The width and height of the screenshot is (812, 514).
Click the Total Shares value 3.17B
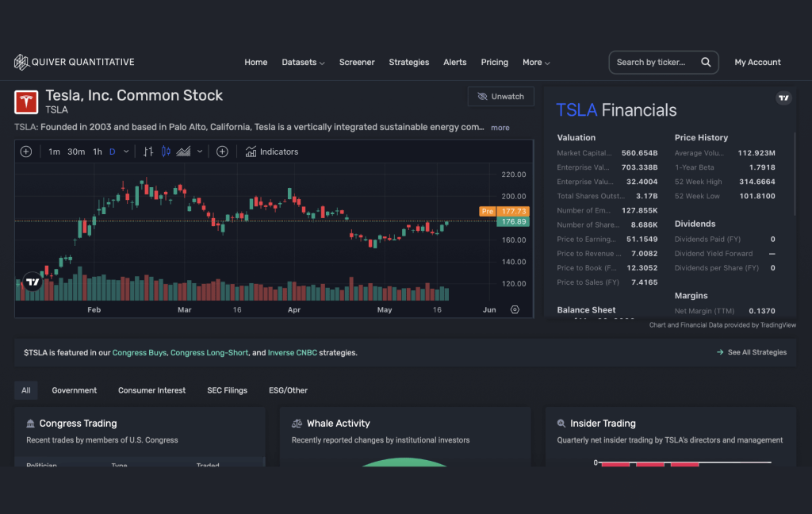[x=647, y=196]
